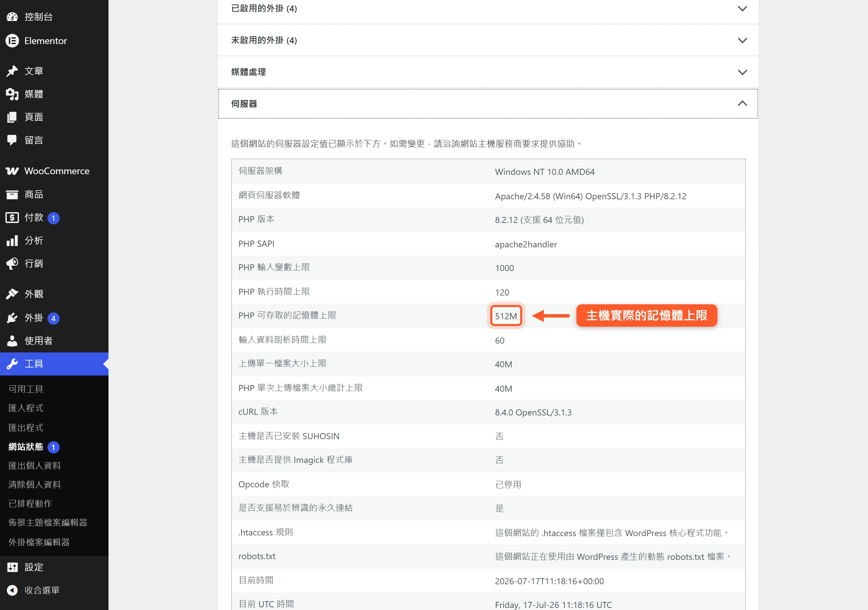Click the Elementor logo icon
The width and height of the screenshot is (868, 610).
click(12, 41)
